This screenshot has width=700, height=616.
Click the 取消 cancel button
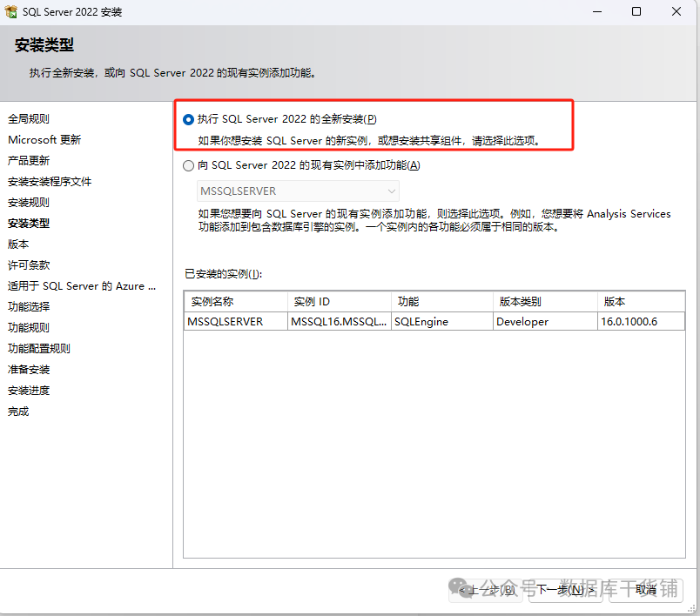point(645,590)
